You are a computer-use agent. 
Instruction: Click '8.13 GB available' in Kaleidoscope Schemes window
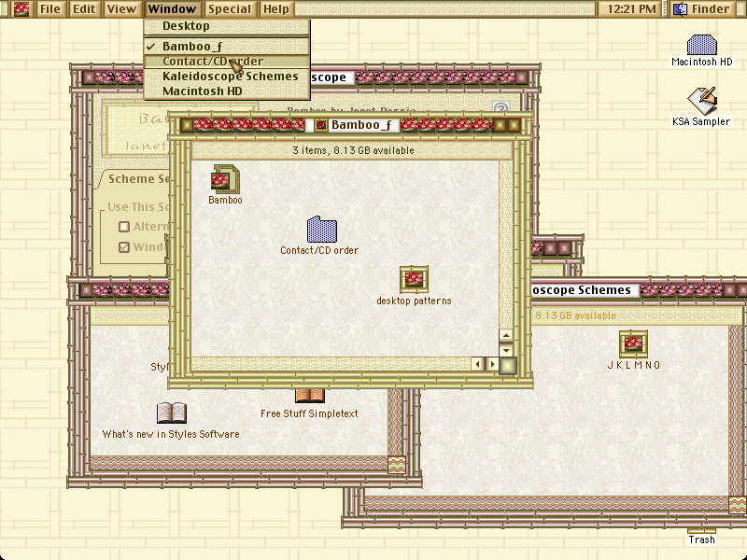(575, 315)
